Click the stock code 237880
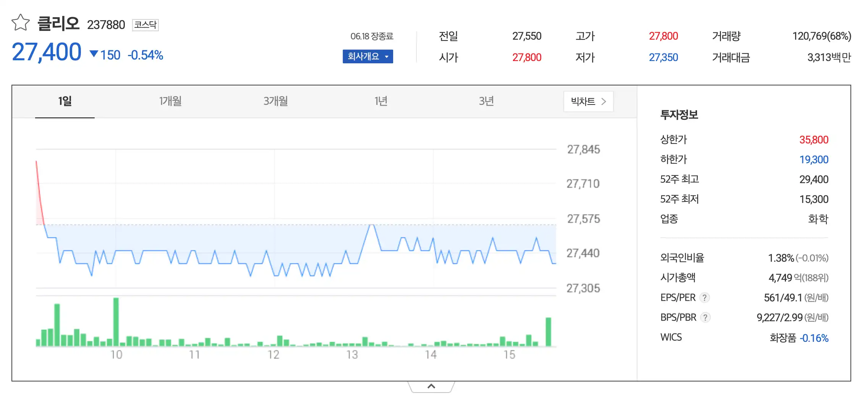 (106, 25)
